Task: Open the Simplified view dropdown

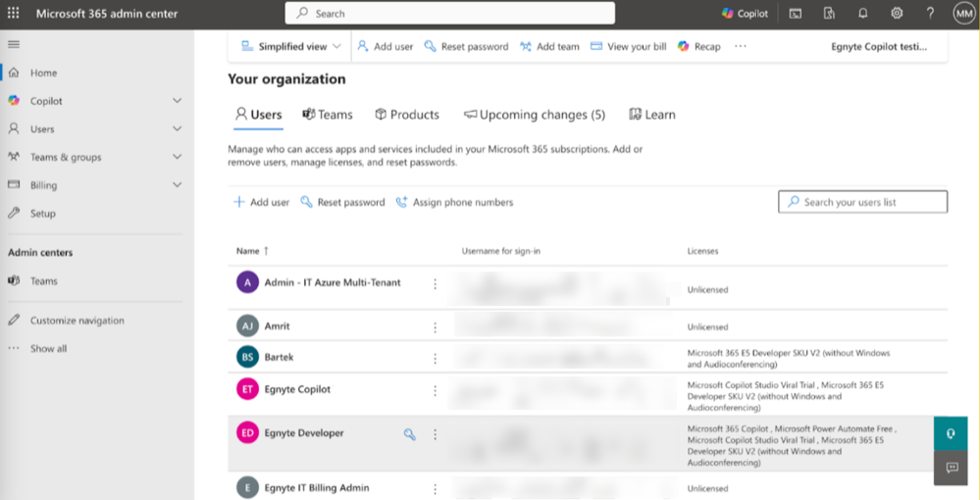Action: point(291,46)
